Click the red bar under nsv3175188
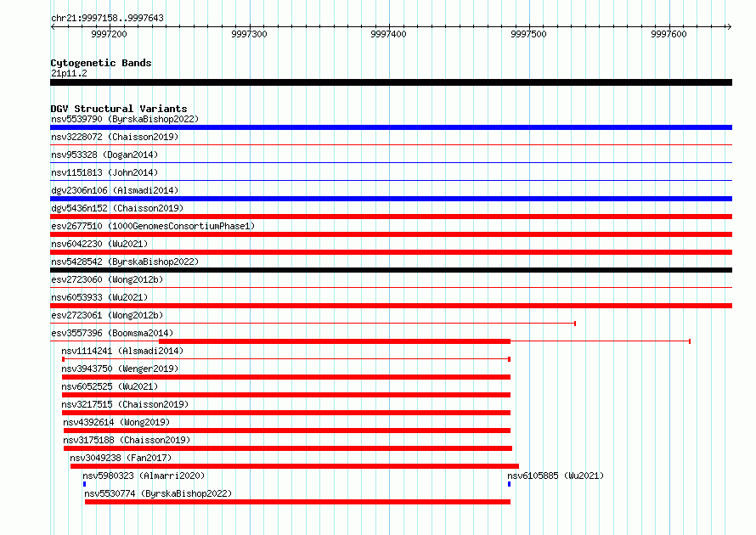This screenshot has height=535, width=756. click(x=288, y=448)
